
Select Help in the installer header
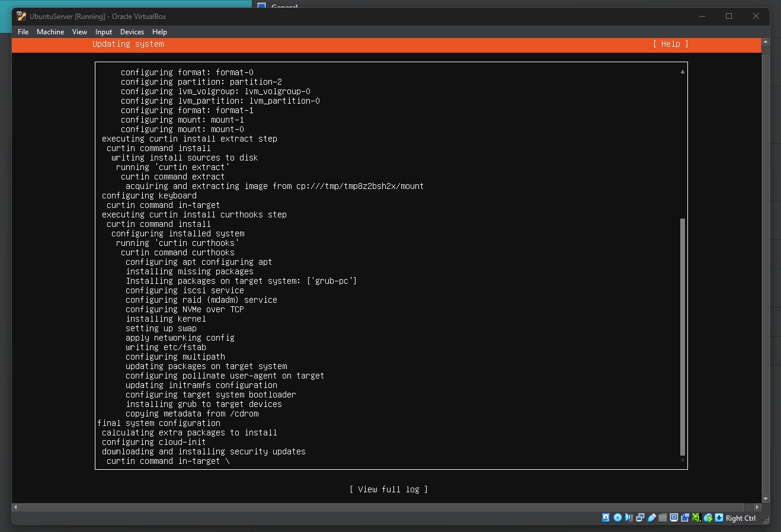[x=670, y=44]
